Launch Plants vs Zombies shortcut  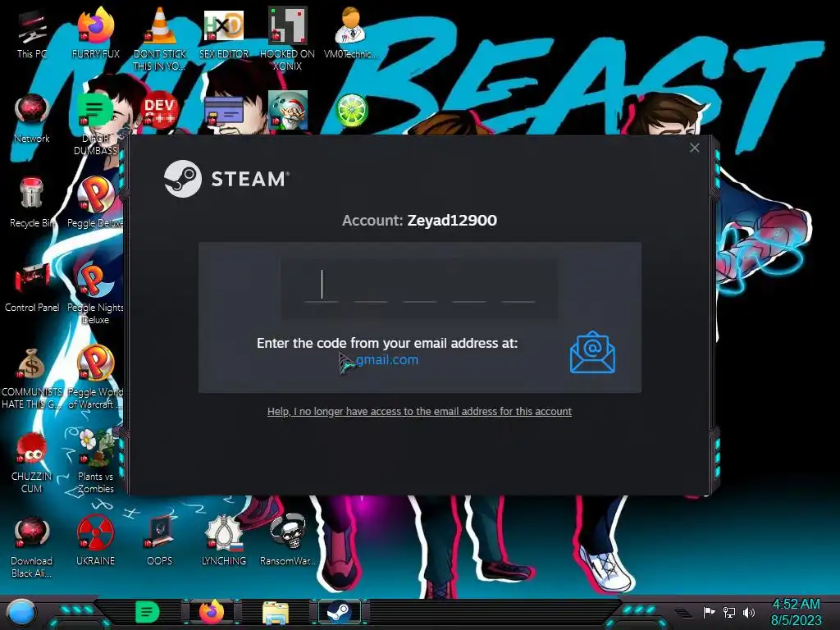tap(95, 462)
